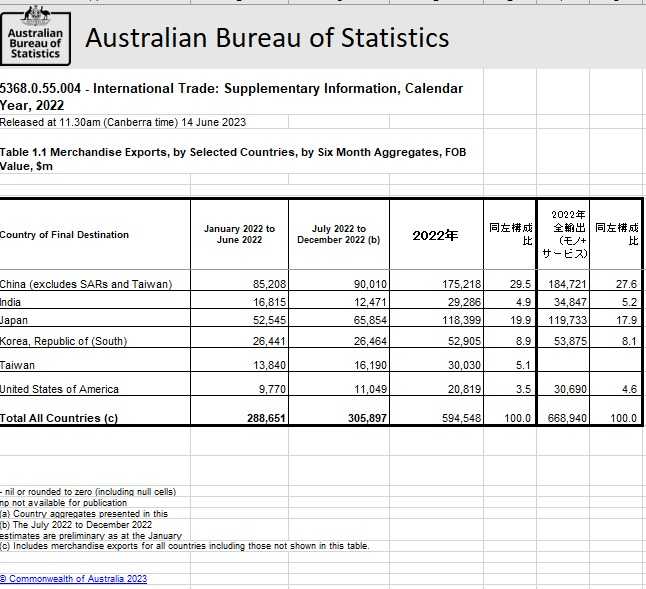Select the table title 'Table 1.1 Merchandise Exports'
This screenshot has height=589, width=646.
(x=232, y=159)
